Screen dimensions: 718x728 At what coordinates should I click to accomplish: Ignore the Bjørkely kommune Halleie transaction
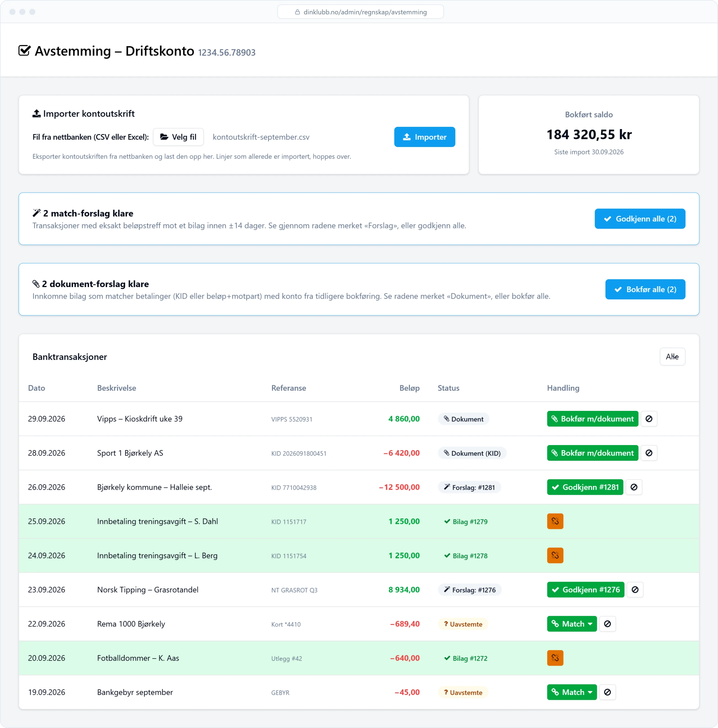(x=634, y=487)
